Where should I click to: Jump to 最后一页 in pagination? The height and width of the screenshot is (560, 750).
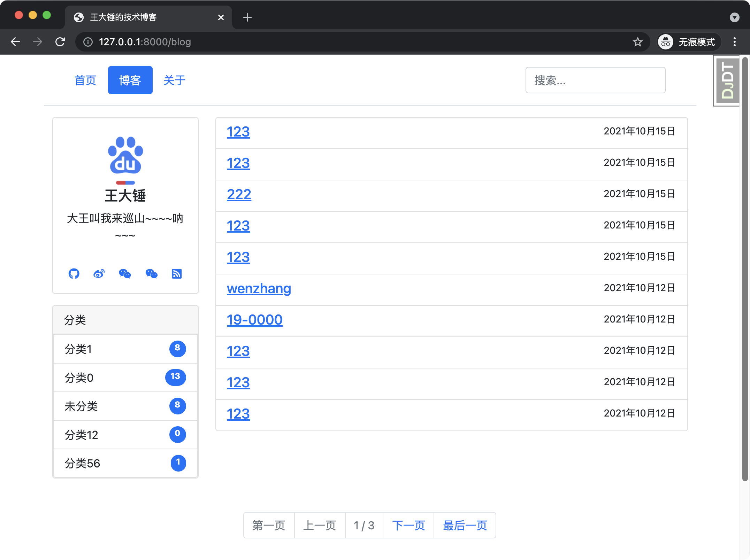pyautogui.click(x=465, y=525)
